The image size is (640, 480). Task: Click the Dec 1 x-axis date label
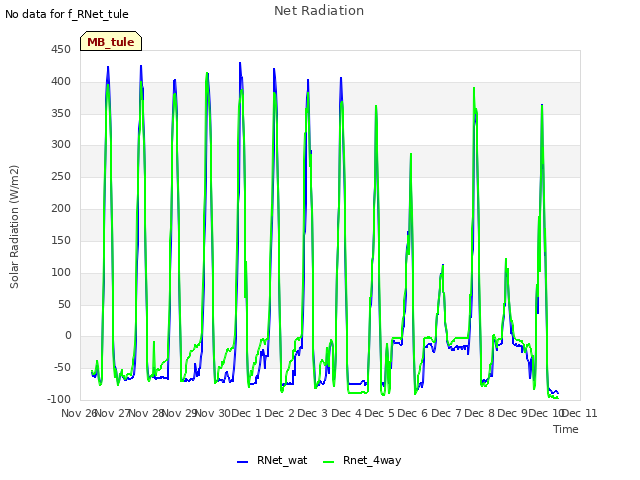(247, 413)
